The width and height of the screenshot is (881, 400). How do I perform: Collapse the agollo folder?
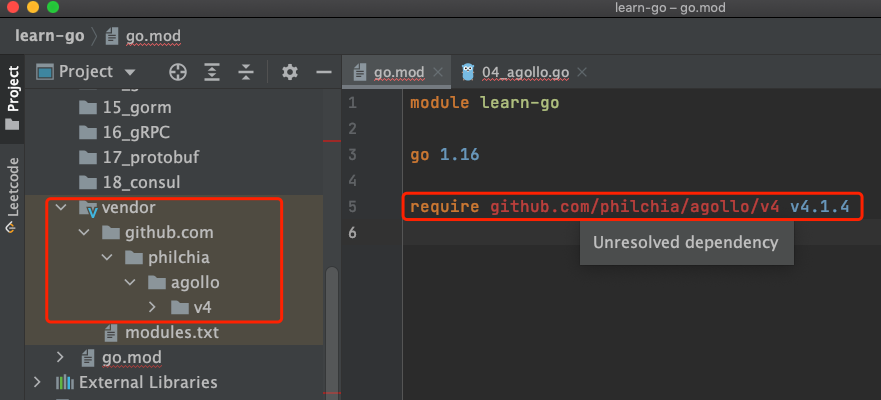coord(130,283)
